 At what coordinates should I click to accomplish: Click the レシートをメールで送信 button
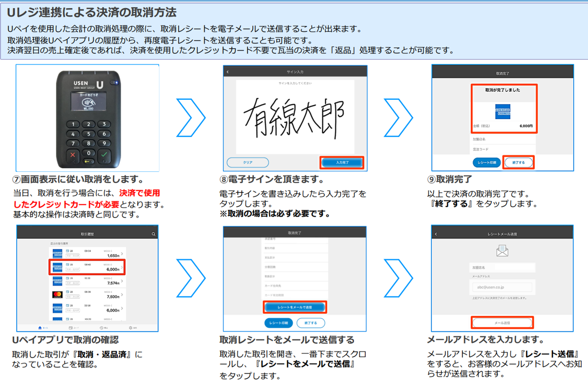295,307
